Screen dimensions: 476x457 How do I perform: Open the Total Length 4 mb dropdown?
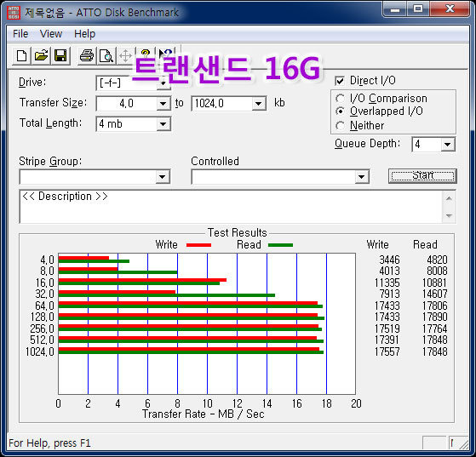pos(163,124)
